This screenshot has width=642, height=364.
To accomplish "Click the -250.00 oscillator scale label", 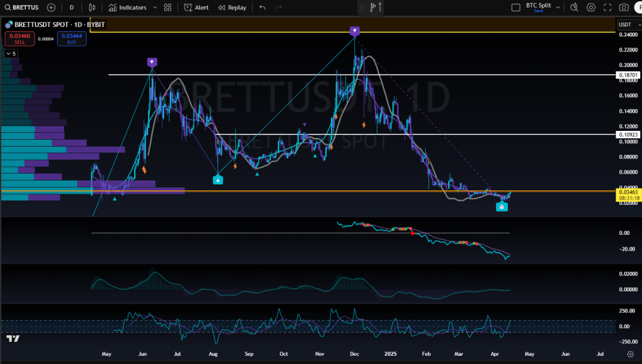I will point(627,342).
